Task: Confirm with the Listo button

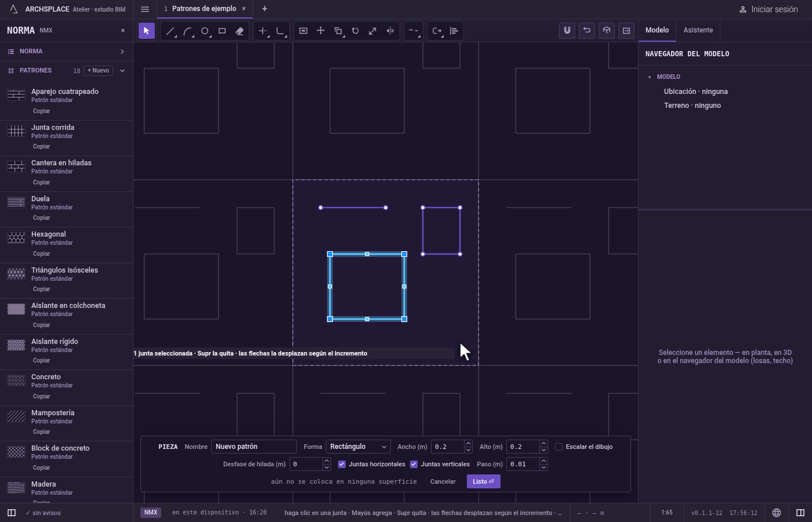Action: pyautogui.click(x=484, y=481)
